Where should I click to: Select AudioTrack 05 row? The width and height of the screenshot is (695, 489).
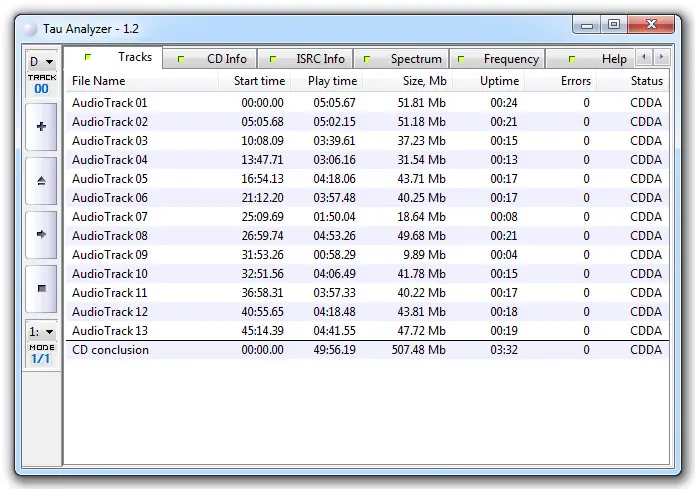pyautogui.click(x=367, y=179)
